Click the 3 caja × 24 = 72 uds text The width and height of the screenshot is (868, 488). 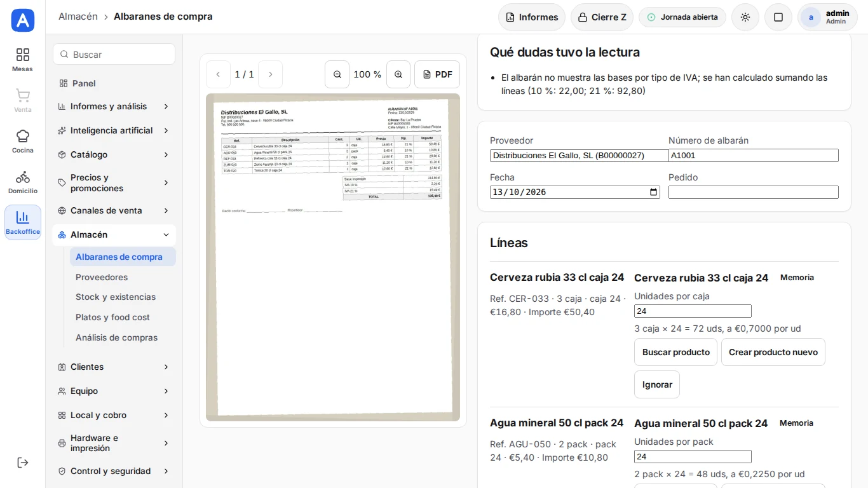(x=717, y=329)
